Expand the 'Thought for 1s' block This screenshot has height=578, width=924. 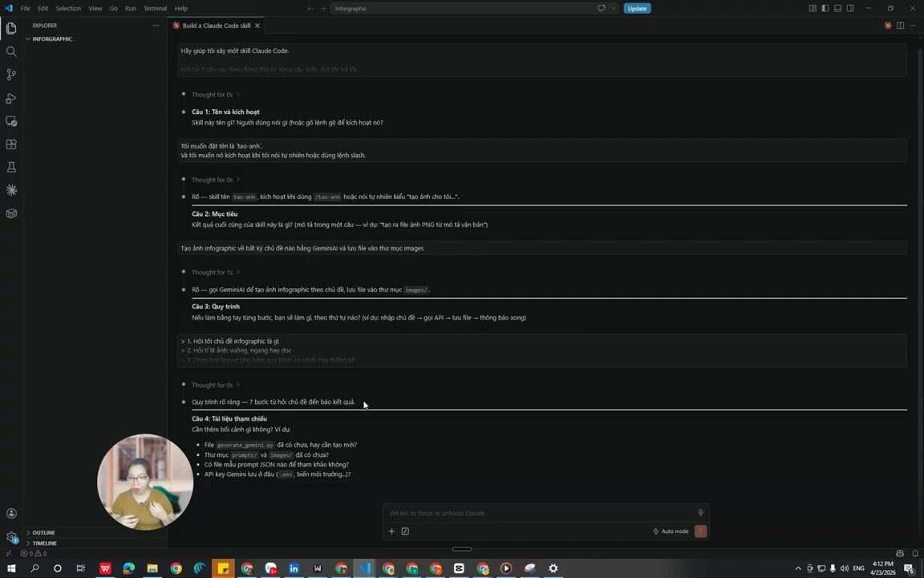pyautogui.click(x=216, y=272)
